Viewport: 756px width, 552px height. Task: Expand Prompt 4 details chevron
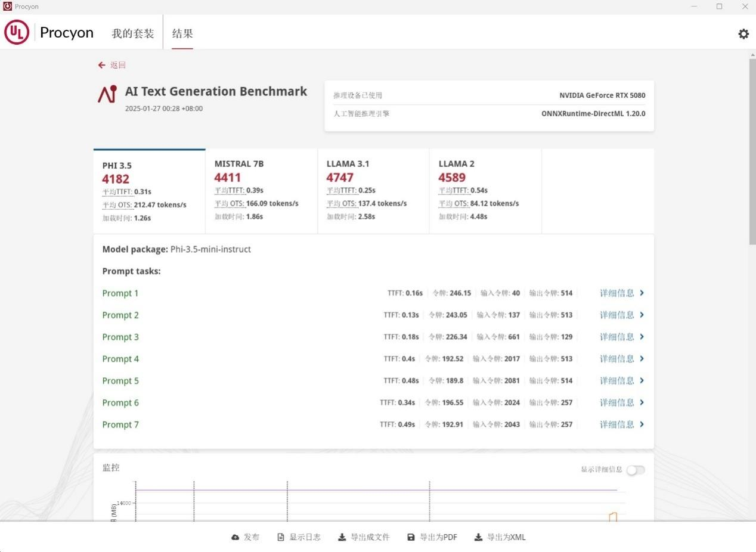point(642,359)
